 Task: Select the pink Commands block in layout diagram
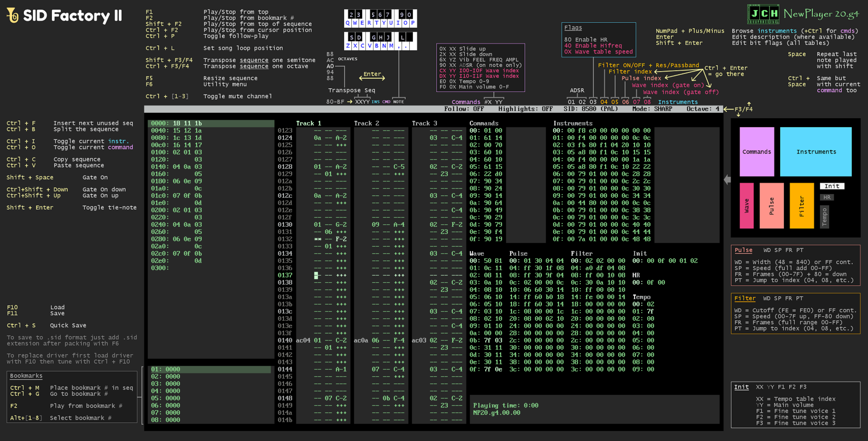click(757, 152)
